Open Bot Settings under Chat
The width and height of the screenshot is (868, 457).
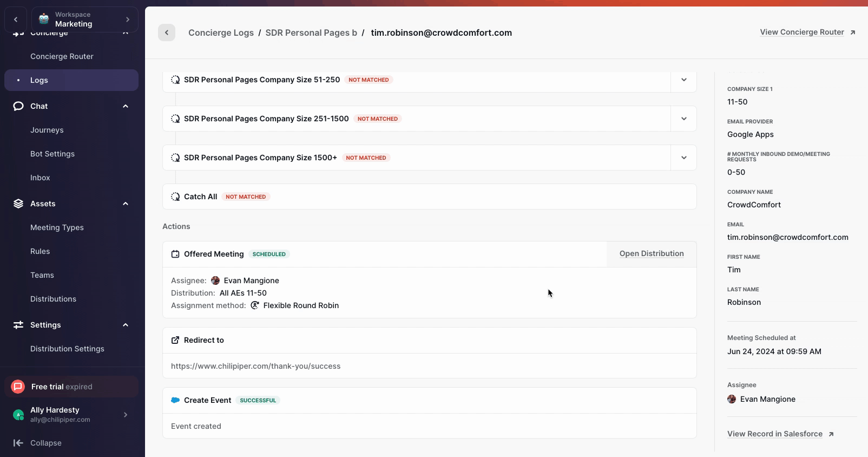coord(52,154)
